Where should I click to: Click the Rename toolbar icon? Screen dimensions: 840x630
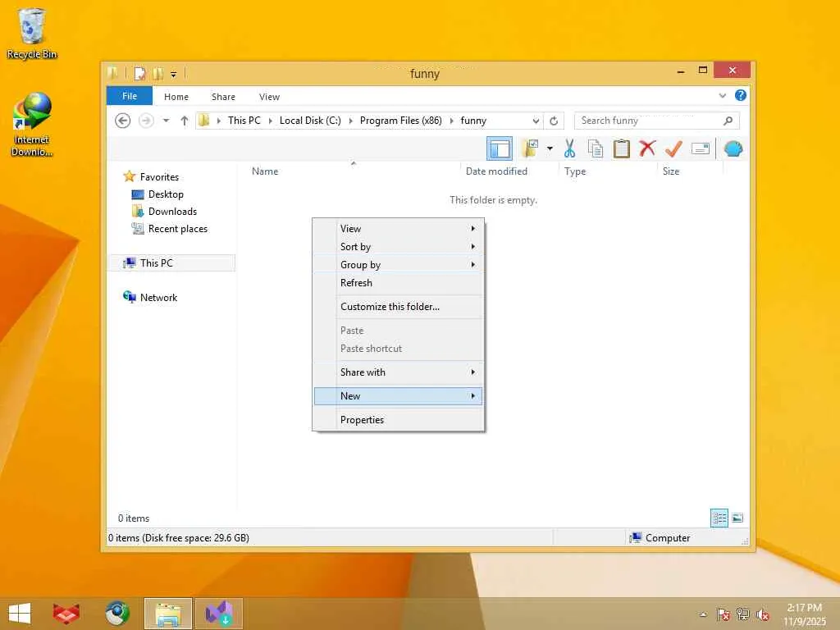(x=701, y=148)
